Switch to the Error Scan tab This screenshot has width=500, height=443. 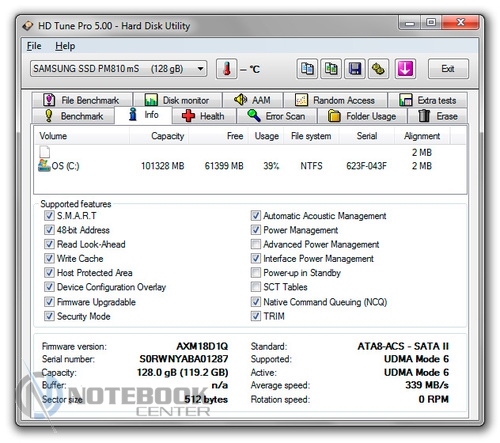(x=276, y=116)
